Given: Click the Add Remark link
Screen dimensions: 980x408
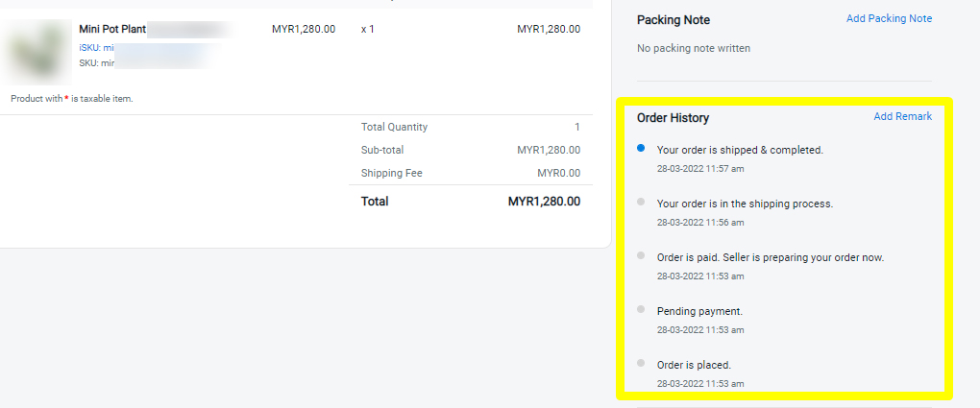Looking at the screenshot, I should point(902,116).
